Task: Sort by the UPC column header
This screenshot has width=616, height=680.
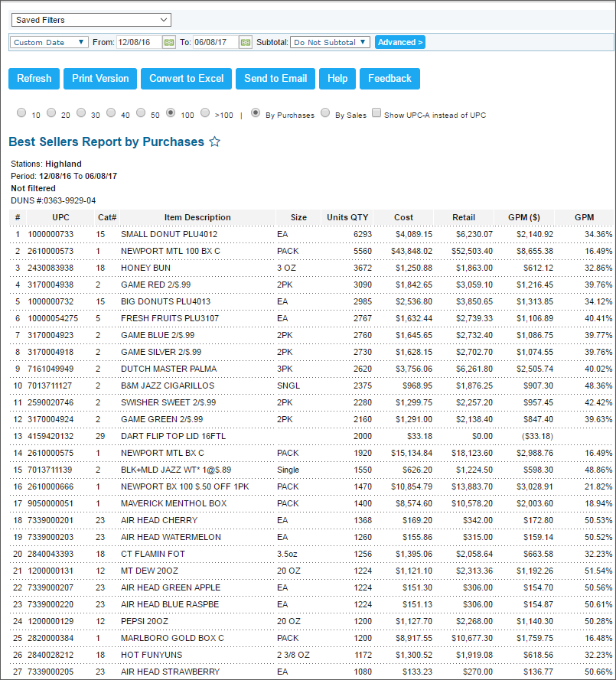Action: pyautogui.click(x=60, y=218)
